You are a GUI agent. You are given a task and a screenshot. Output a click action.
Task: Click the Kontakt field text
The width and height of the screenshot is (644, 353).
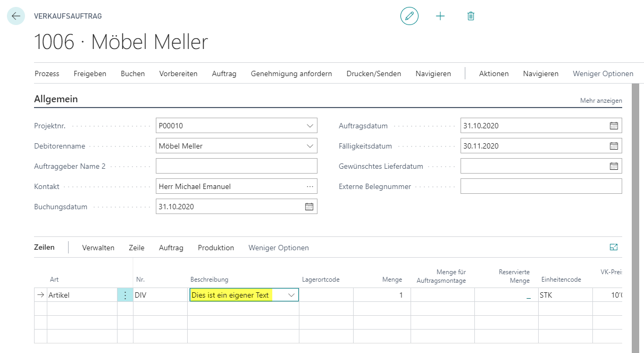click(195, 186)
